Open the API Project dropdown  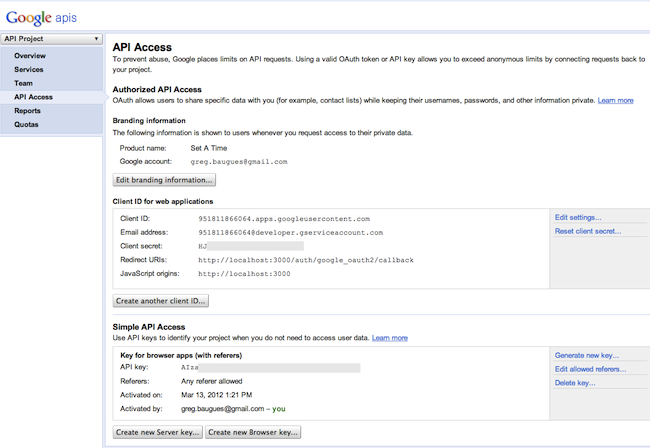pyautogui.click(x=51, y=39)
